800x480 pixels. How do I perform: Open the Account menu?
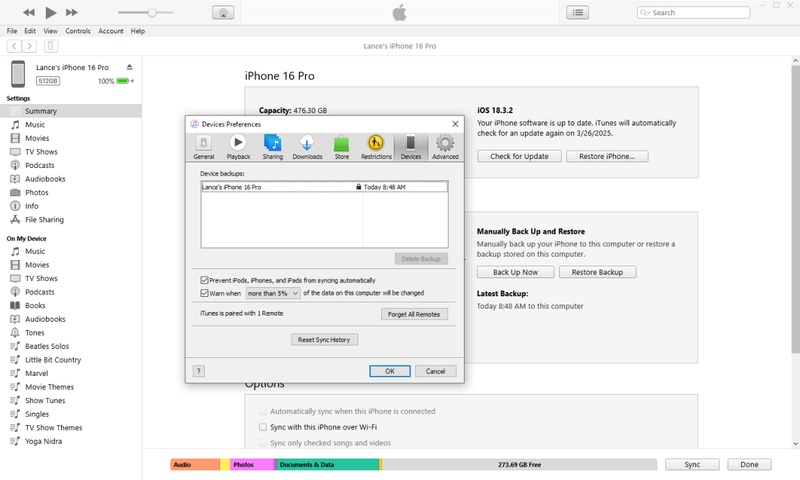[x=111, y=31]
